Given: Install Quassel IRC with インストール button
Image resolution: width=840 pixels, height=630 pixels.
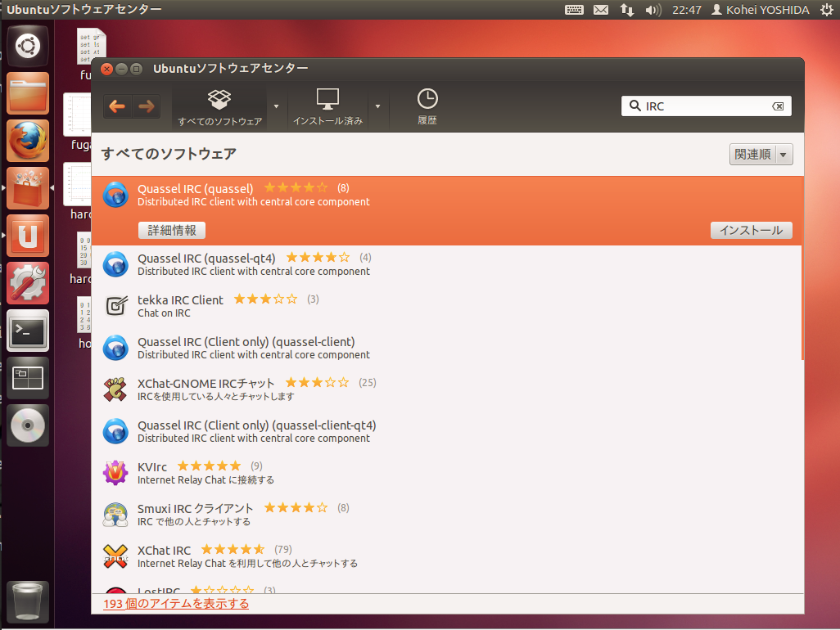Looking at the screenshot, I should (751, 231).
